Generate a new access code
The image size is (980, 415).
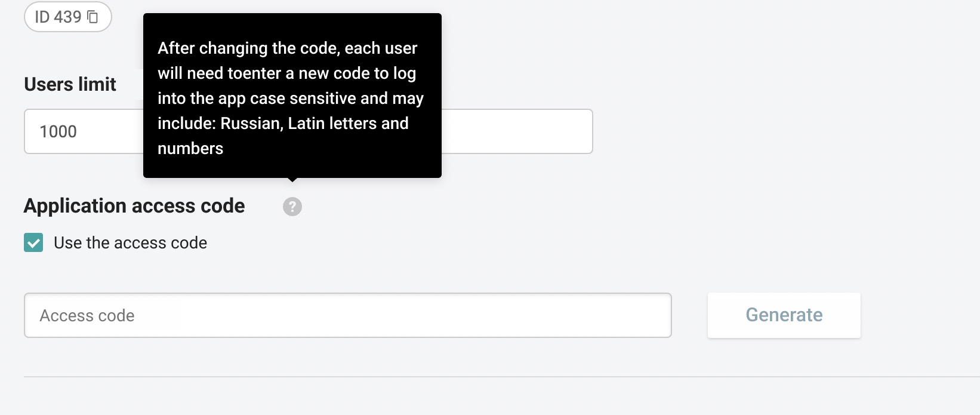coord(783,315)
